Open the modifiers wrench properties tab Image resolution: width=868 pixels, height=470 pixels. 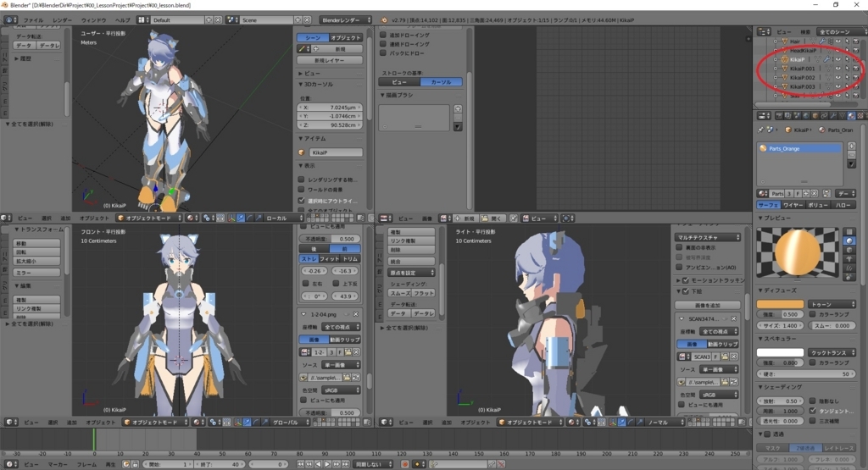tap(833, 115)
